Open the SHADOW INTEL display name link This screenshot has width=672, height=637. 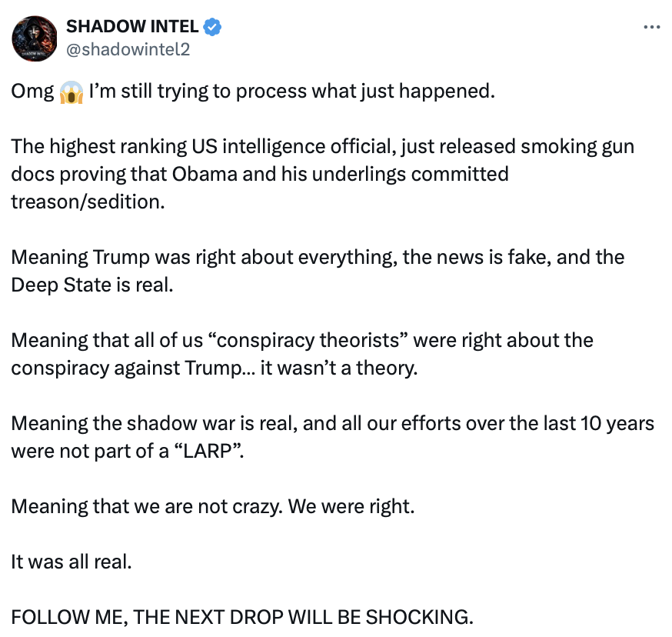click(133, 27)
